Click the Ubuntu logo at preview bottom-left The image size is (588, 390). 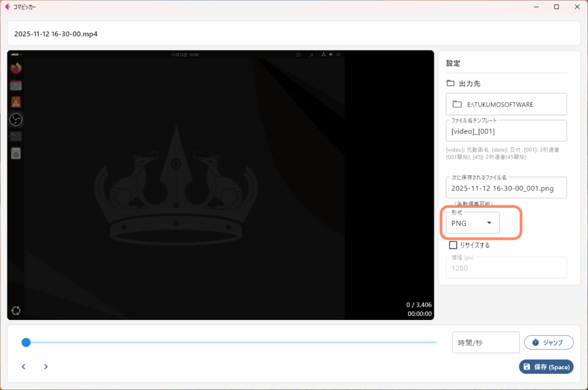coord(16,311)
